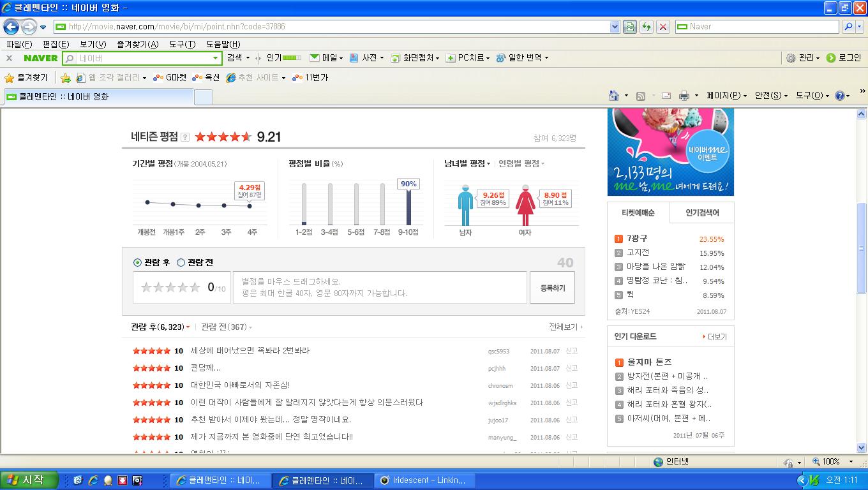Go back with the browser Back arrow
The width and height of the screenshot is (868, 490).
click(11, 27)
